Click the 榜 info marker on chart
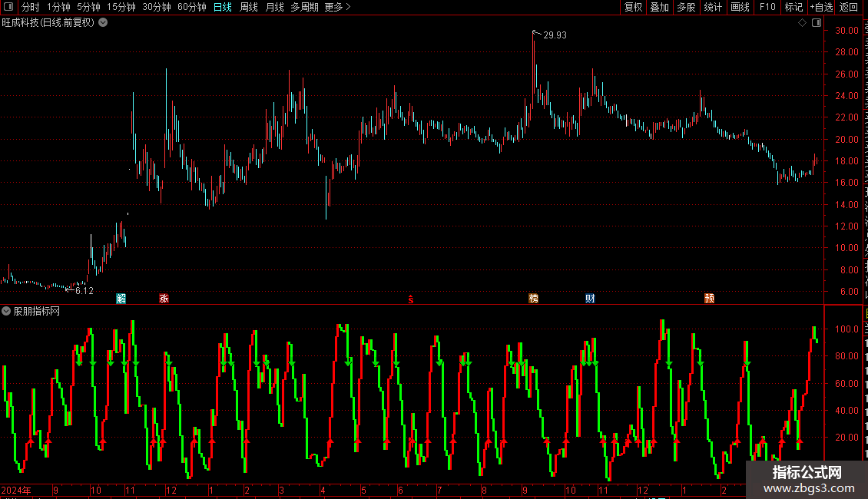This screenshot has height=499, width=868. [534, 299]
